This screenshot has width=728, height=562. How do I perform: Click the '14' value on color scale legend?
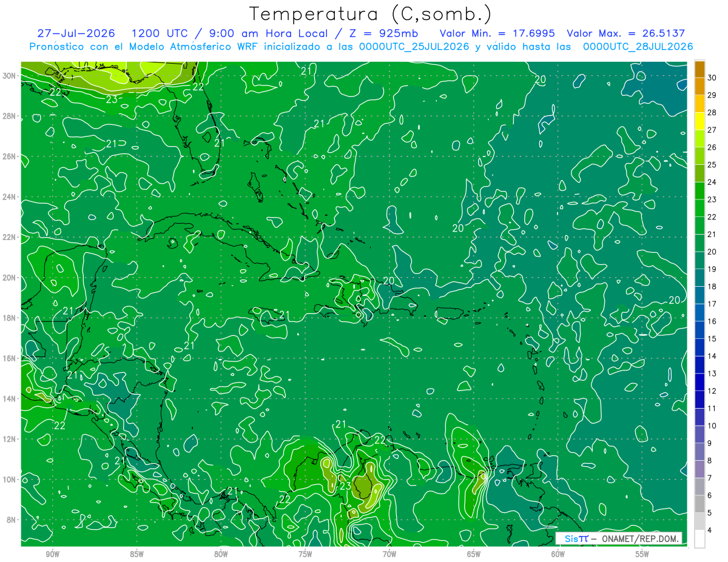tap(712, 356)
